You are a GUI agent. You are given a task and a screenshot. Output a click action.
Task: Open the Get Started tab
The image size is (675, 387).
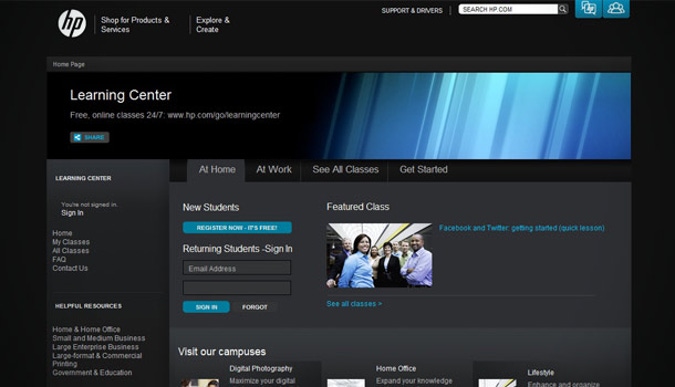(x=424, y=170)
